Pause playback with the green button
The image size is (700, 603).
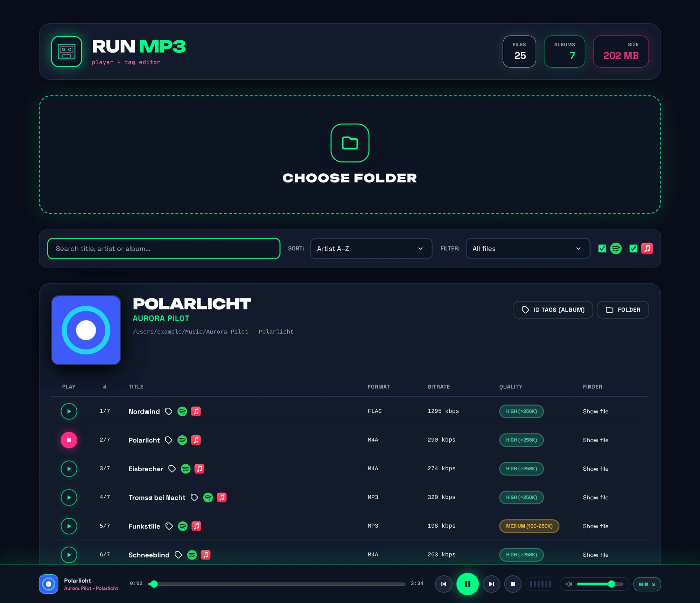468,584
